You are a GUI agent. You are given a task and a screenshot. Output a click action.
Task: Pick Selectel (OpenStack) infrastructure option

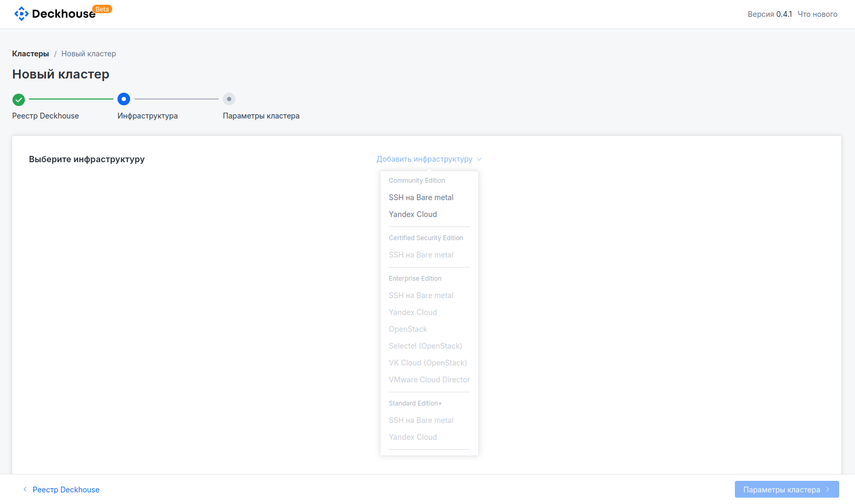[x=425, y=346]
